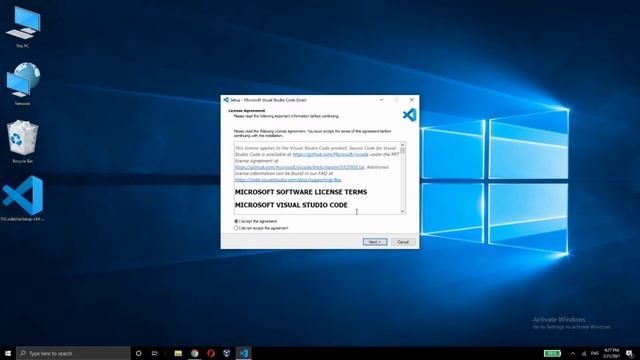Screen dimensions: 640x360
Task: Click the large VS Code logo in setup dialog
Action: (x=409, y=115)
